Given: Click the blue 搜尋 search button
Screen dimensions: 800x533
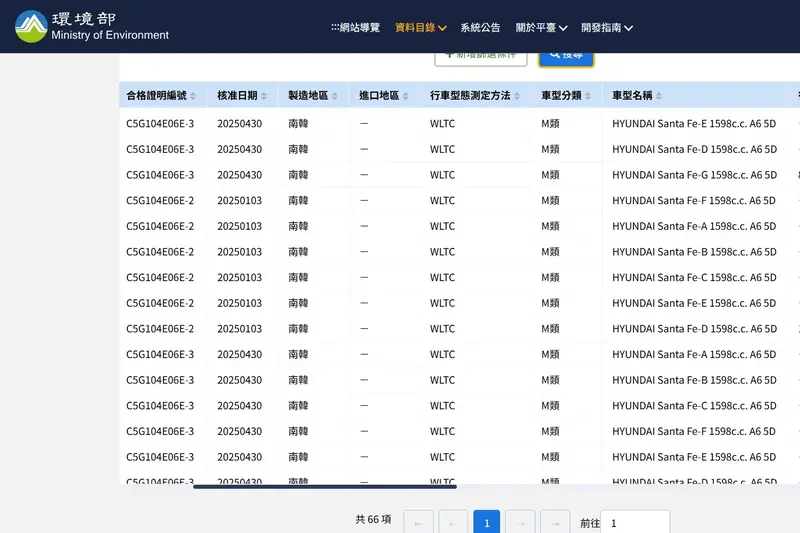Looking at the screenshot, I should coord(566,59).
